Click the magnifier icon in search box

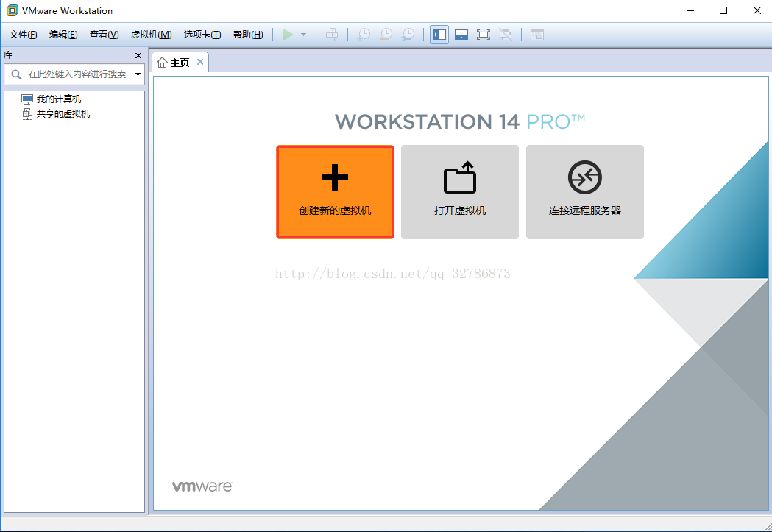pyautogui.click(x=16, y=74)
